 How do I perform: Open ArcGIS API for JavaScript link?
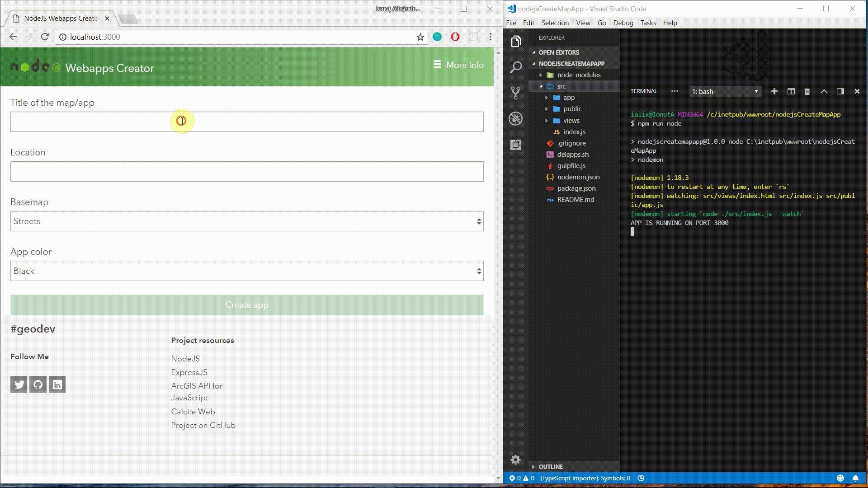pos(197,392)
